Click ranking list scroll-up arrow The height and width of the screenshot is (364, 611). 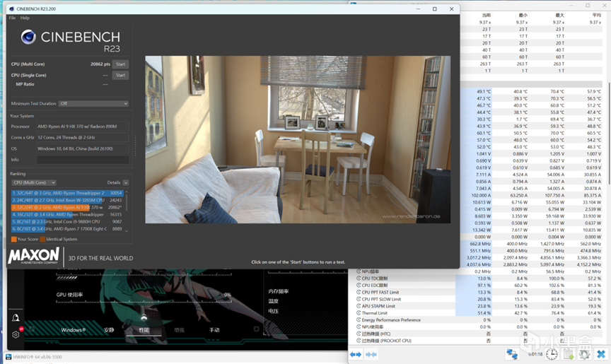[127, 192]
